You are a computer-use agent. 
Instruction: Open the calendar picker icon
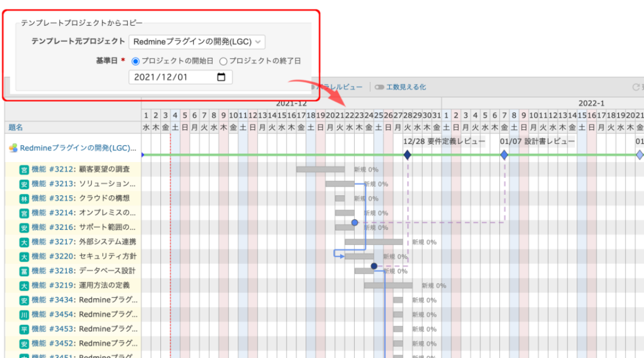[x=221, y=77]
